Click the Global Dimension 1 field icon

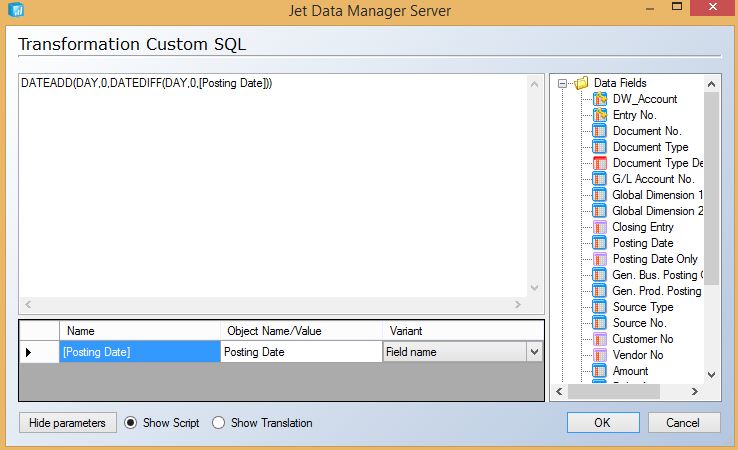click(599, 195)
